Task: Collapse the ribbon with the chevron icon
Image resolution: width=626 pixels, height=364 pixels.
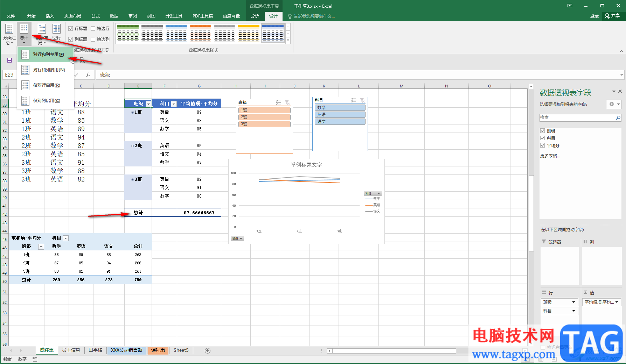Action: (x=621, y=51)
